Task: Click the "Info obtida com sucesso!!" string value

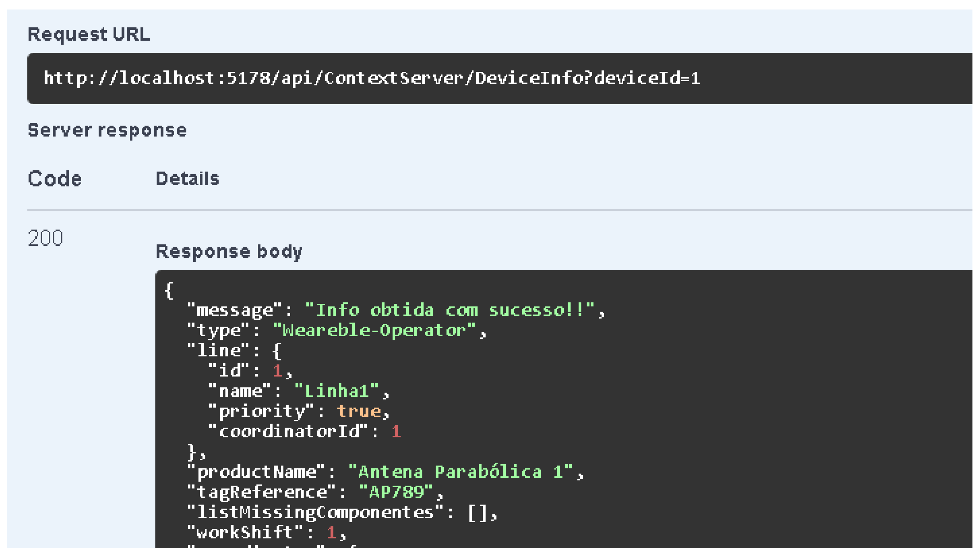Action: tap(449, 310)
